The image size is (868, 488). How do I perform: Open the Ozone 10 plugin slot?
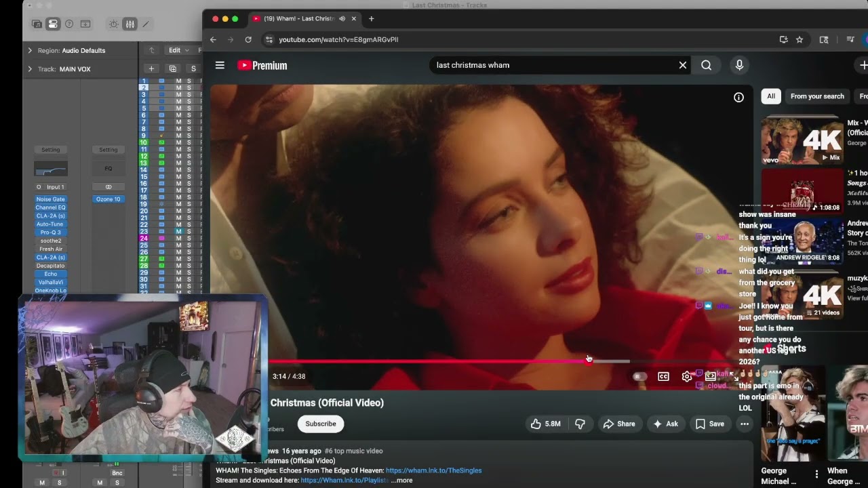click(108, 199)
